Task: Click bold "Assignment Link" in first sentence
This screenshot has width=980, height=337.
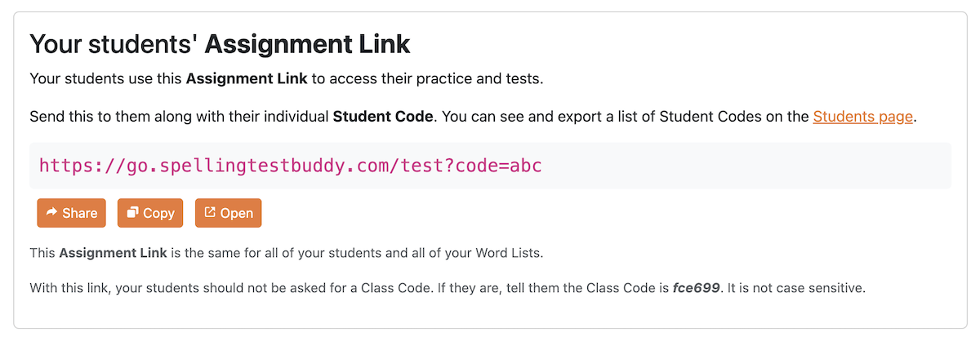Action: pos(247,79)
